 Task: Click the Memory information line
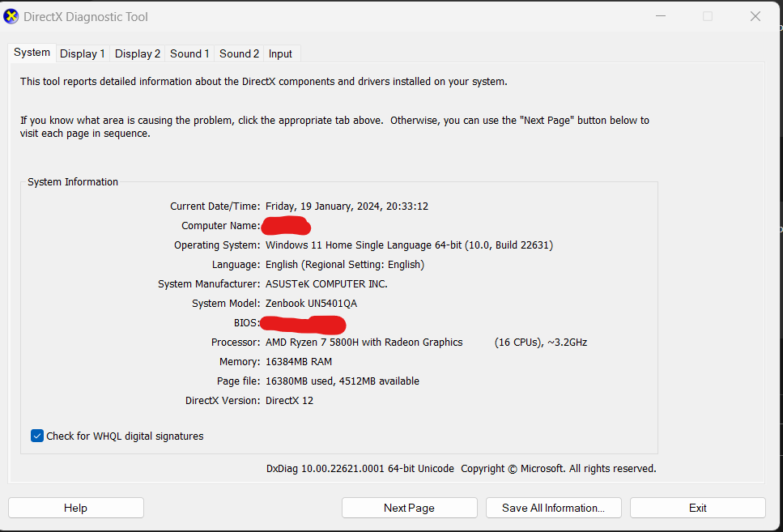coord(300,361)
